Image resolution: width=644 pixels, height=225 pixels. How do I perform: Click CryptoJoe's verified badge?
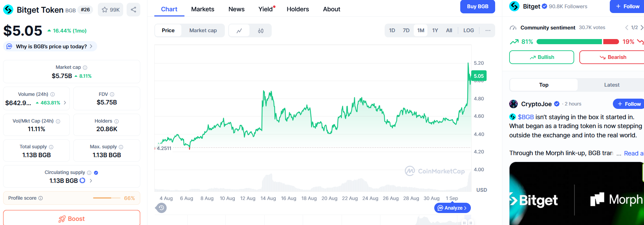point(557,104)
